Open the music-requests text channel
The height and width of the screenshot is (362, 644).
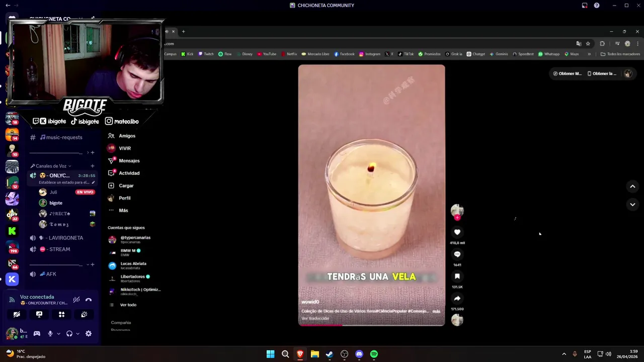61,137
